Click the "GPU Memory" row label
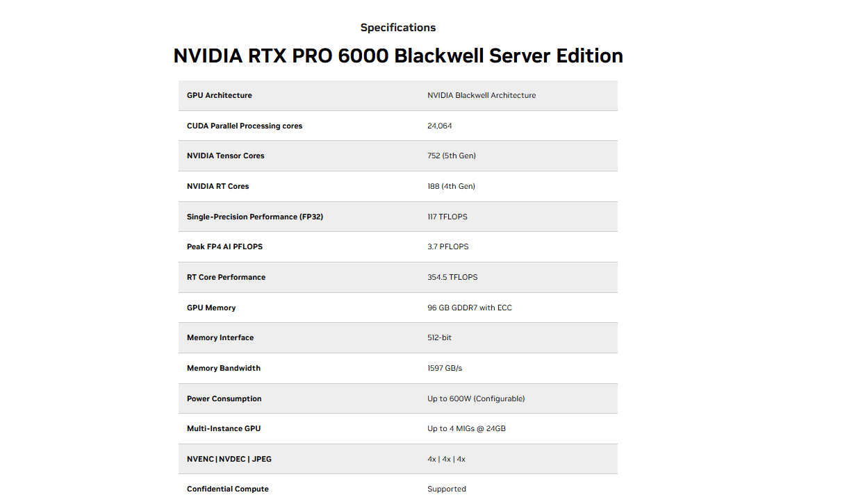847x504 pixels. pyautogui.click(x=211, y=308)
